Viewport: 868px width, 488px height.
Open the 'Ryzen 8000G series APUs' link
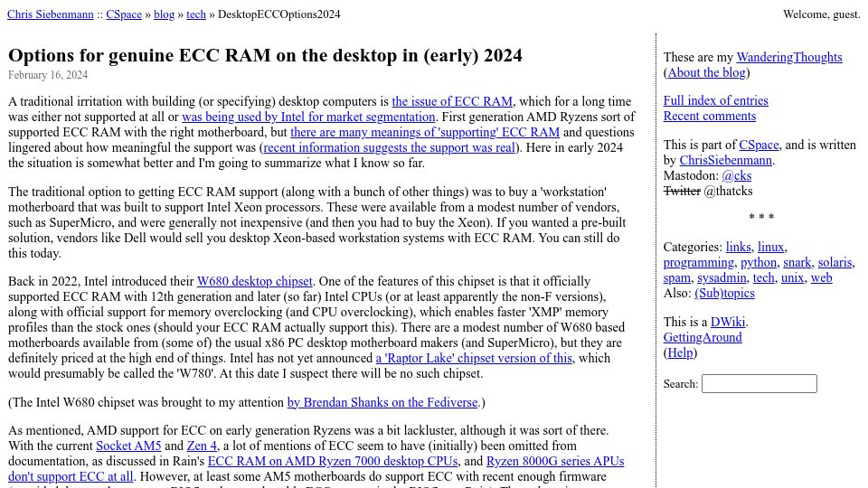(x=554, y=461)
